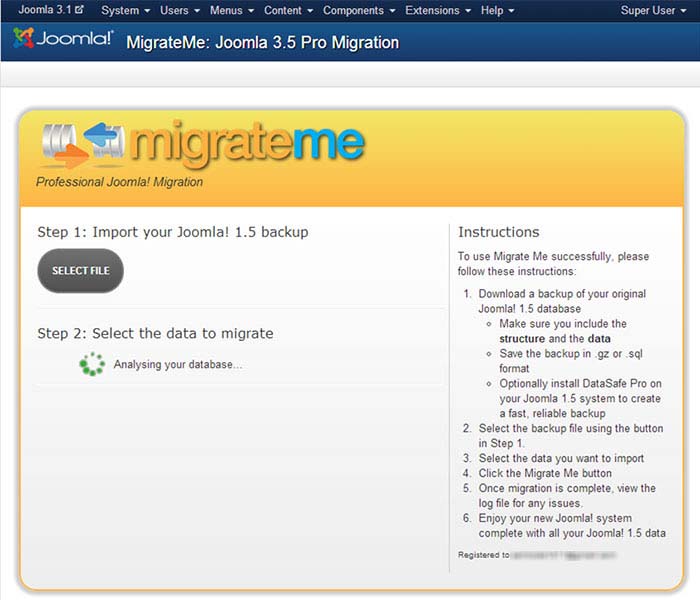Image resolution: width=700 pixels, height=600 pixels.
Task: Click the Joomla! logo in header
Action: tap(63, 38)
